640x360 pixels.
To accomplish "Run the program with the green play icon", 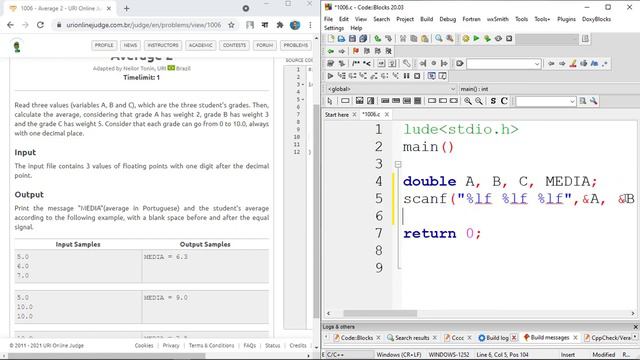I will click(x=476, y=38).
